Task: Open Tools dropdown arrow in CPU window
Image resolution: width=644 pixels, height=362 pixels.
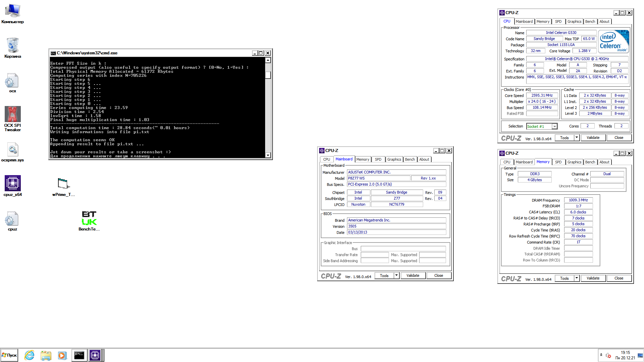Action: [577, 138]
